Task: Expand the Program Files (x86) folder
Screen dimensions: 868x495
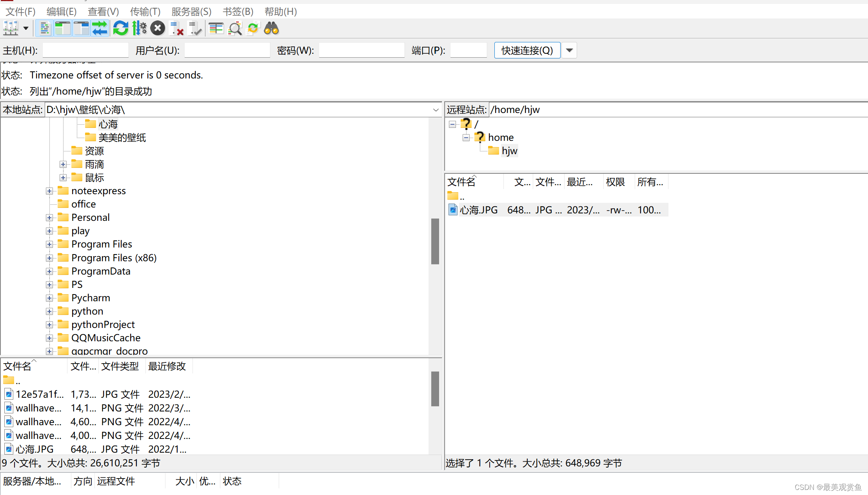Action: point(49,258)
